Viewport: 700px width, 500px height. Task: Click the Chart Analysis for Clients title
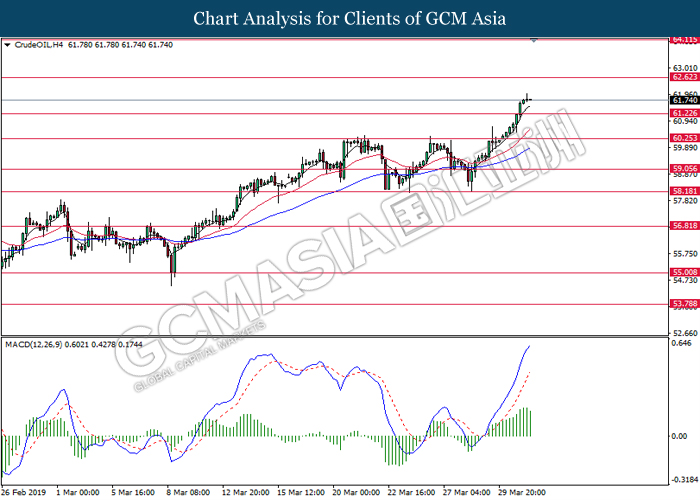click(350, 18)
